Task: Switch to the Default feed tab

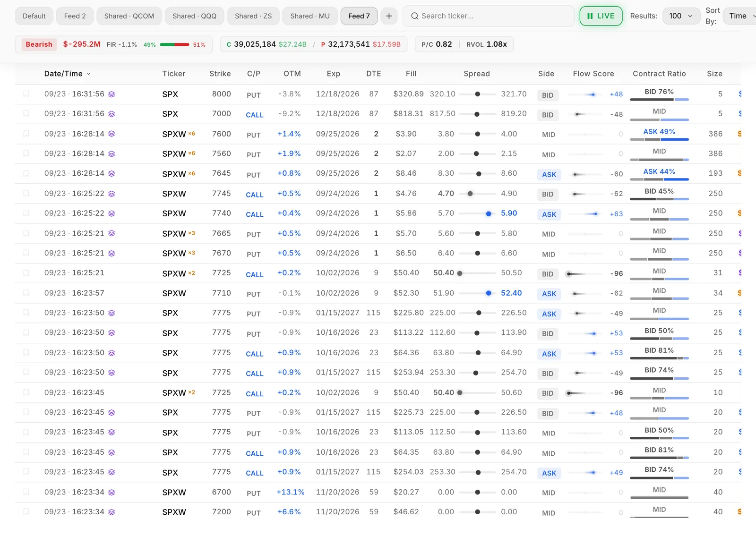Action: click(x=34, y=16)
